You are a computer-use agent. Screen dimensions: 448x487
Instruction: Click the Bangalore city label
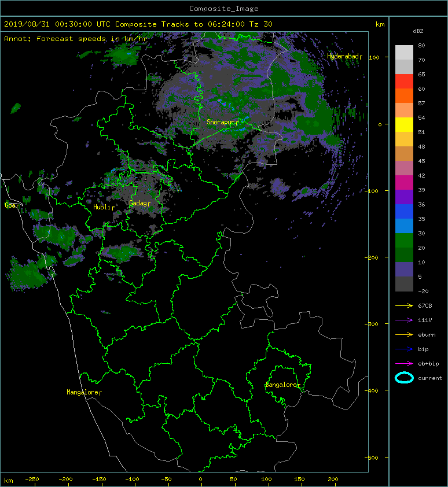[x=281, y=385]
